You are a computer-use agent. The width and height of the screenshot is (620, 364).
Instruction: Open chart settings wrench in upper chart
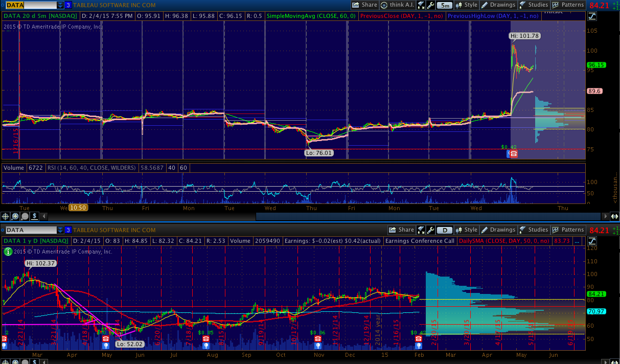click(430, 5)
